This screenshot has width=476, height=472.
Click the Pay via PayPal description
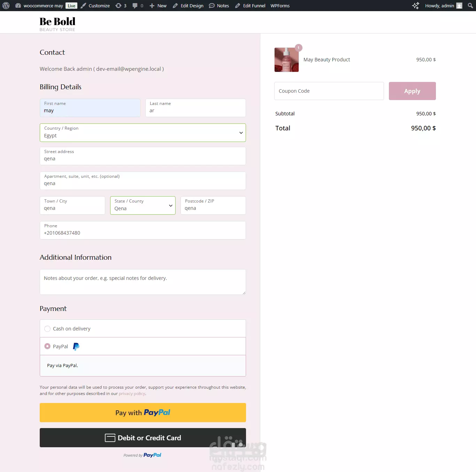pos(62,365)
